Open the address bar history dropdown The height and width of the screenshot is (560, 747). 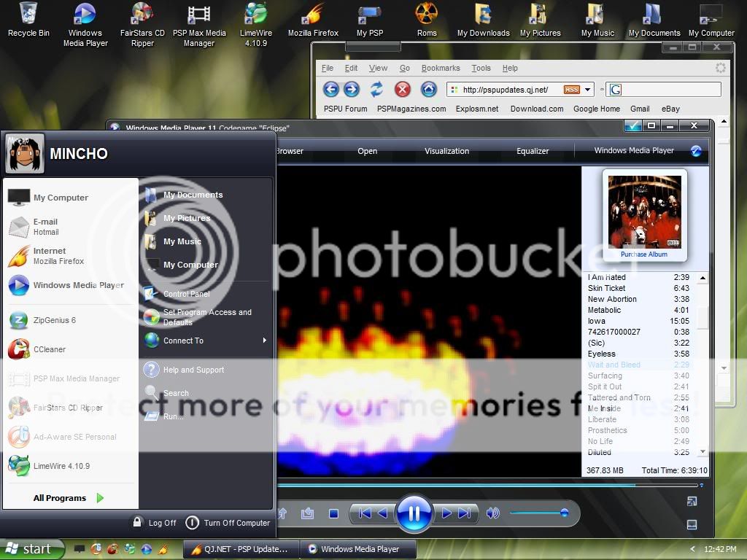[x=588, y=90]
